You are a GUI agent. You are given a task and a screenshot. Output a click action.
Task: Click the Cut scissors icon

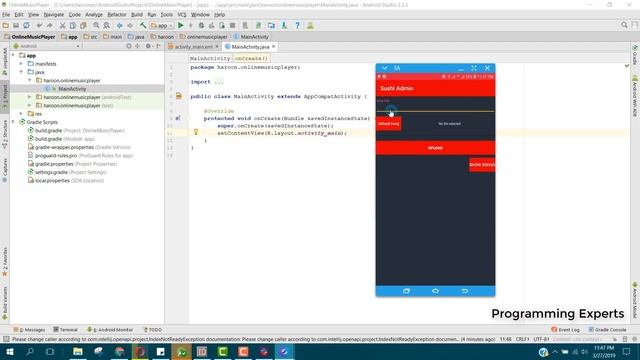click(62, 25)
